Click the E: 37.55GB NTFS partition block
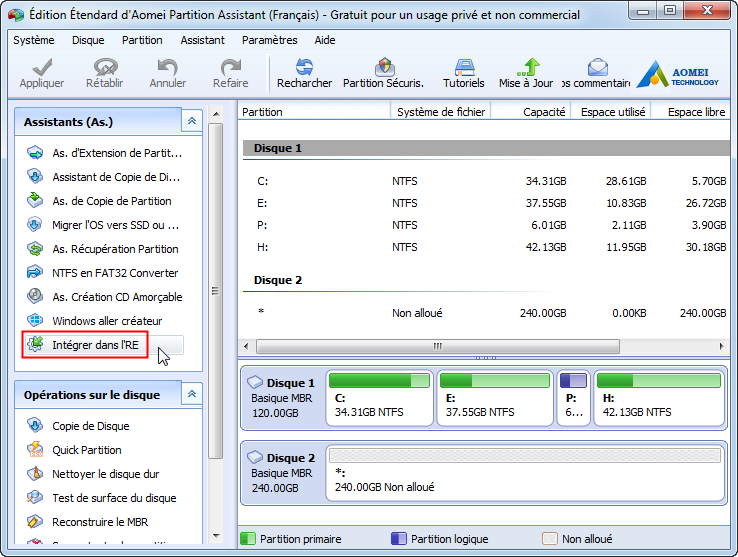The width and height of the screenshot is (738, 557). 495,398
